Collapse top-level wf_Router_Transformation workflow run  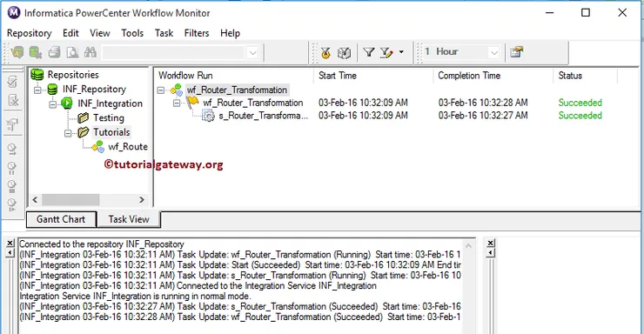click(161, 90)
